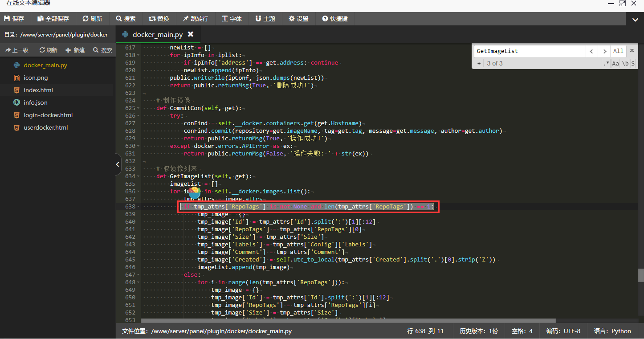
Task: Fold the CommitCon function at line 625
Action: pos(138,108)
